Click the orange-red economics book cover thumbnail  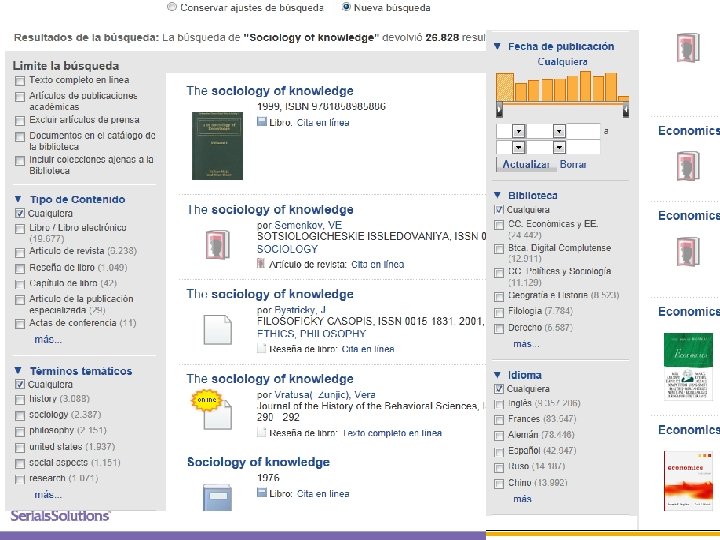coord(688,481)
